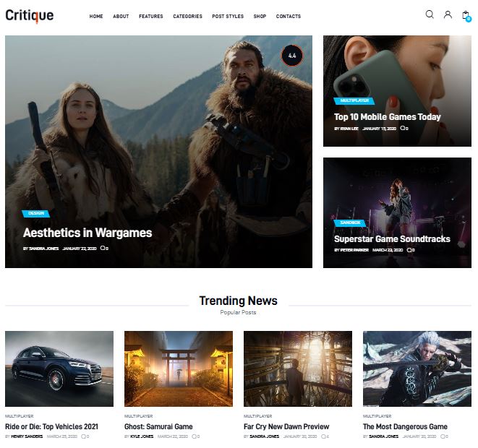Click comment icon under The Most Dangerous Game
The height and width of the screenshot is (448, 478).
[444, 436]
